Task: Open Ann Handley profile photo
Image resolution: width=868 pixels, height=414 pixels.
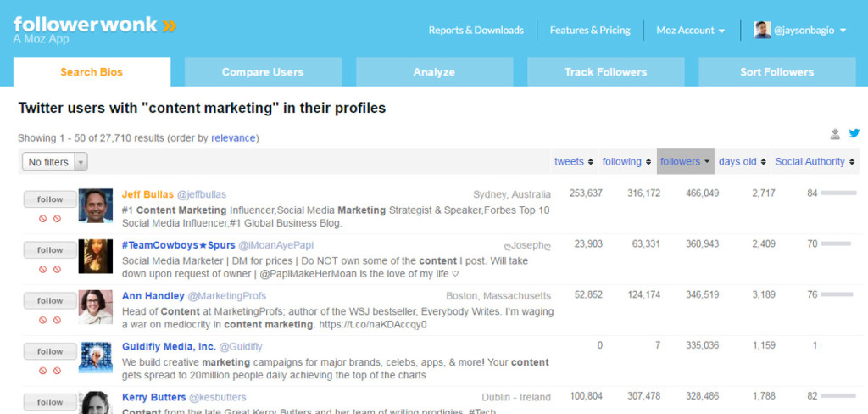Action: pyautogui.click(x=95, y=306)
